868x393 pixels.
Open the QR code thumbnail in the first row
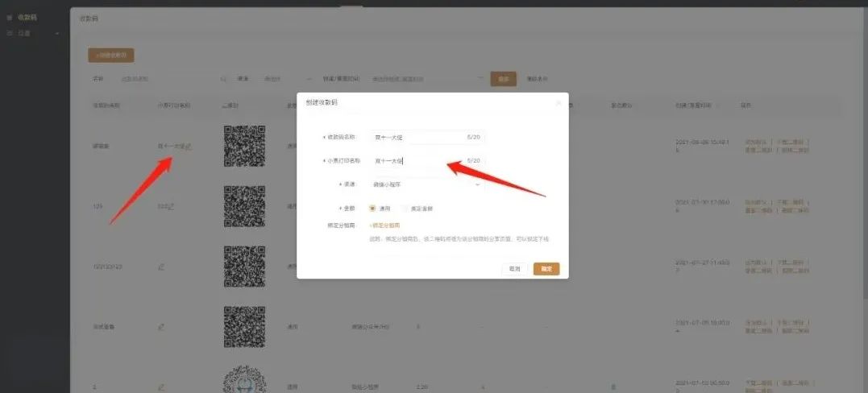(245, 146)
